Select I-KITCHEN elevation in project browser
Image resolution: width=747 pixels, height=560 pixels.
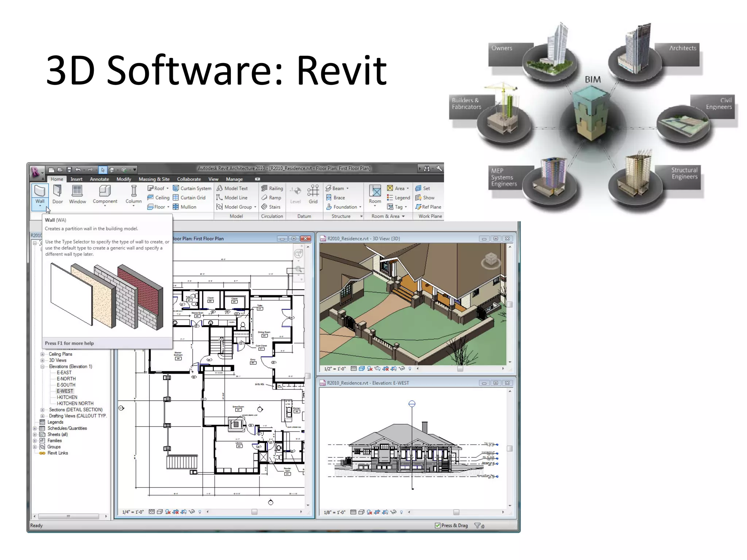(67, 397)
